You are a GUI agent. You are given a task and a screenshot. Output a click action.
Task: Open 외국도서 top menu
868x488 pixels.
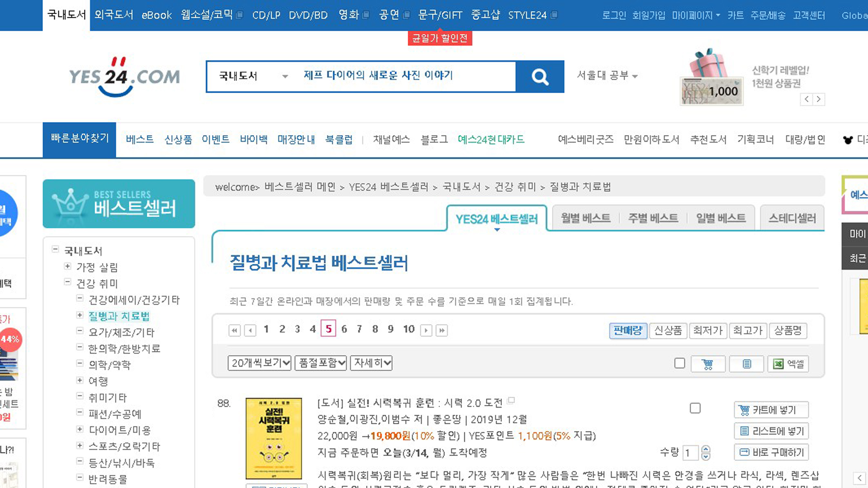click(114, 15)
